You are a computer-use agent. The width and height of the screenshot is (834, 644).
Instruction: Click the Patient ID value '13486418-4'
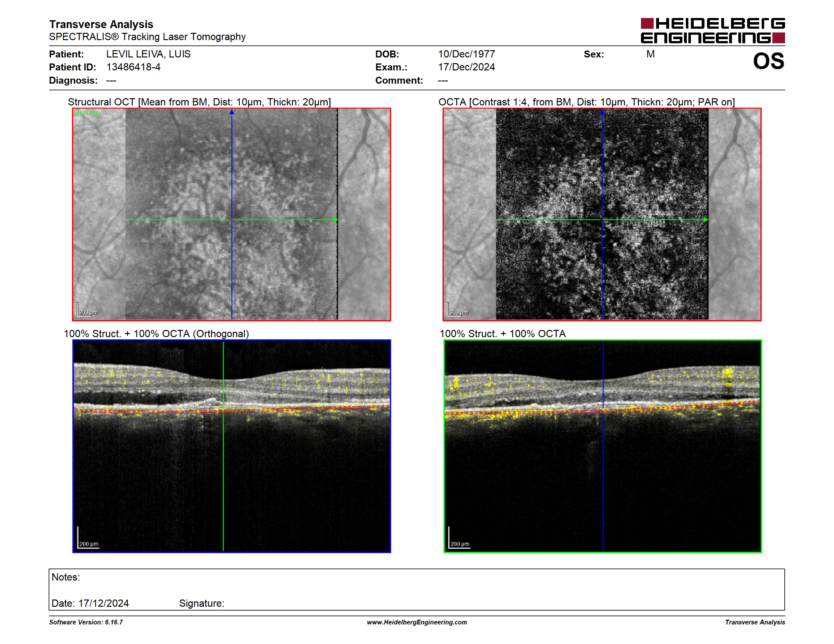point(133,67)
